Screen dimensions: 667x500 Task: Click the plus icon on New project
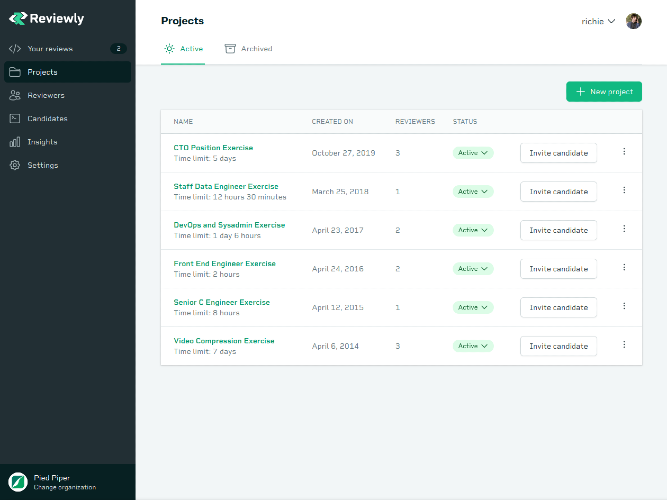pos(580,91)
